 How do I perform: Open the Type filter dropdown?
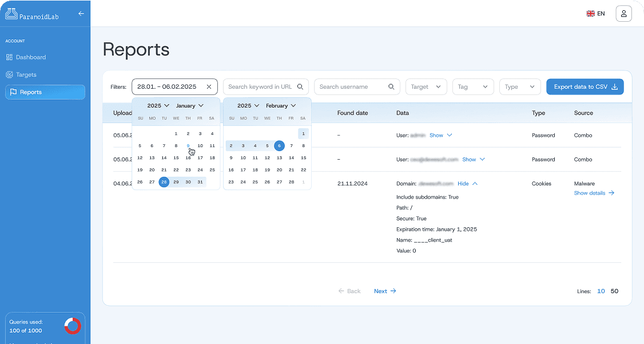click(520, 87)
